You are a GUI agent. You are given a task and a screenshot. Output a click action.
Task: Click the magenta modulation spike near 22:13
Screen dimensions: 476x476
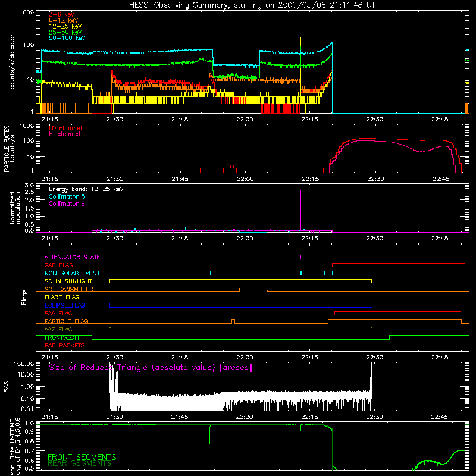point(301,210)
